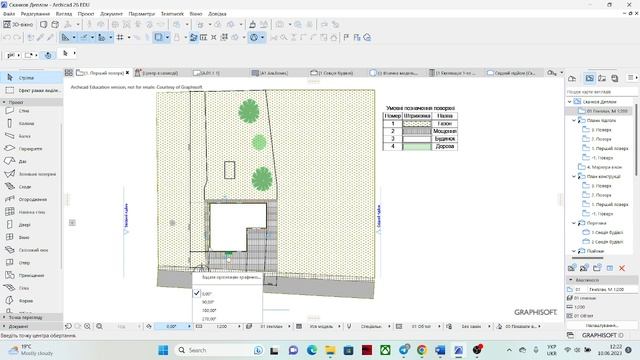Toggle the highlighted selection rectangle button
The image size is (640, 360).
coord(158,38)
